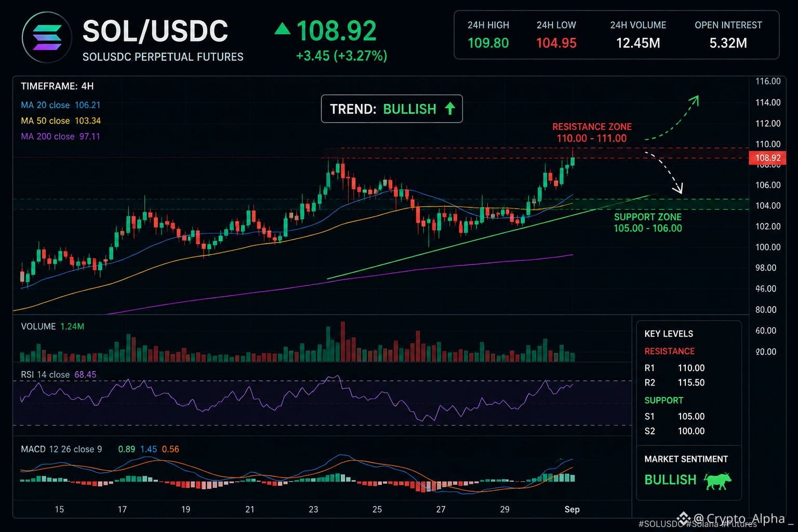Click the VOLUME 1.24M indicator label
798x532 pixels.
[x=52, y=326]
